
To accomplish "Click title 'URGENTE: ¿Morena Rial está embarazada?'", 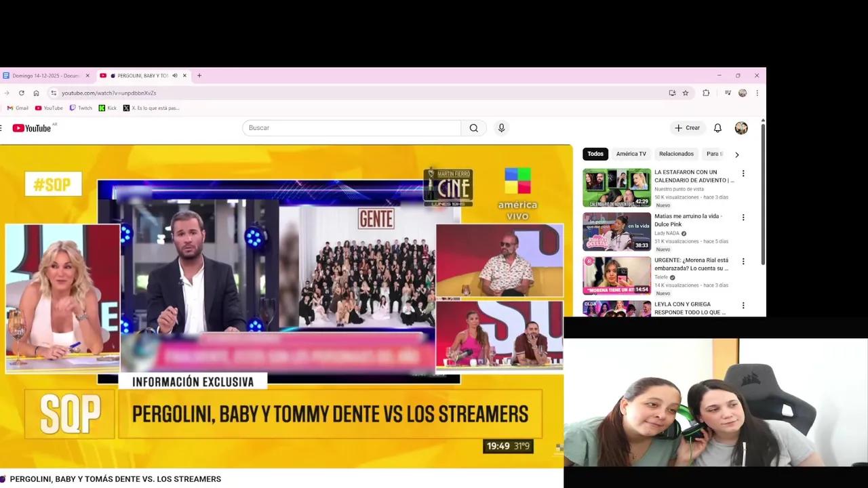I will [691, 264].
